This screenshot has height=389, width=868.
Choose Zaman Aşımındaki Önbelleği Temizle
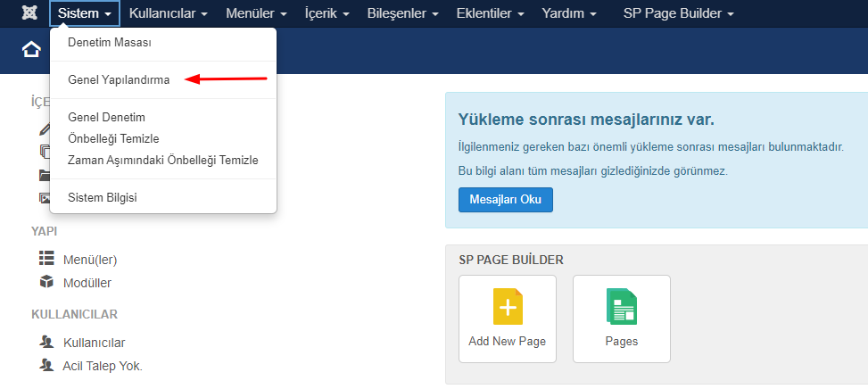pyautogui.click(x=163, y=160)
